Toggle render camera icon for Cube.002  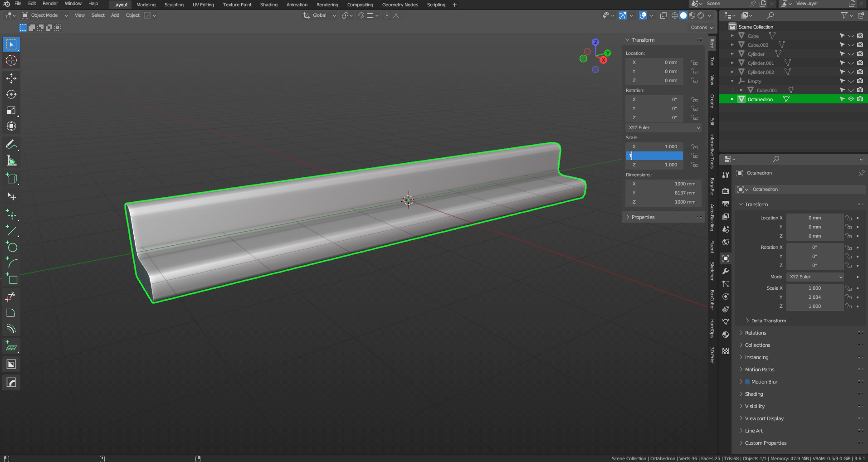click(860, 44)
